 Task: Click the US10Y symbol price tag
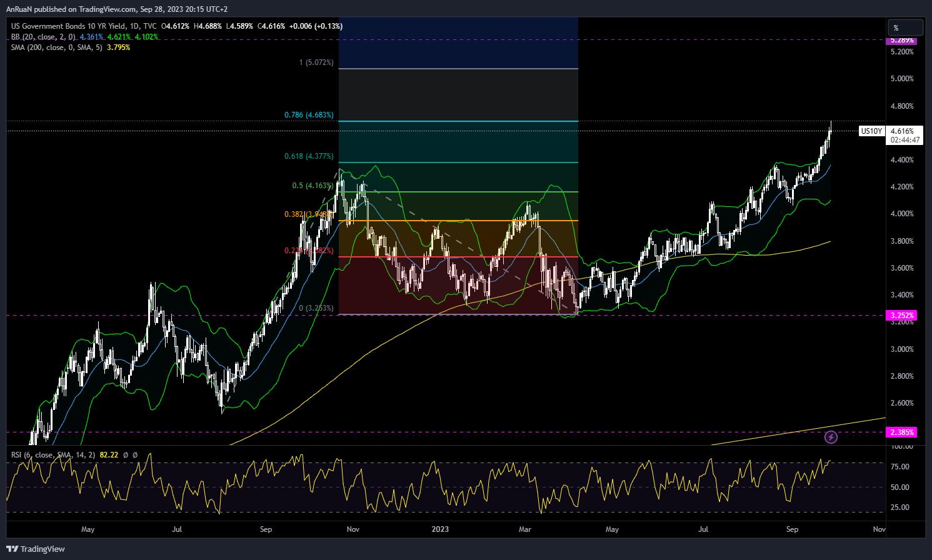(x=871, y=131)
